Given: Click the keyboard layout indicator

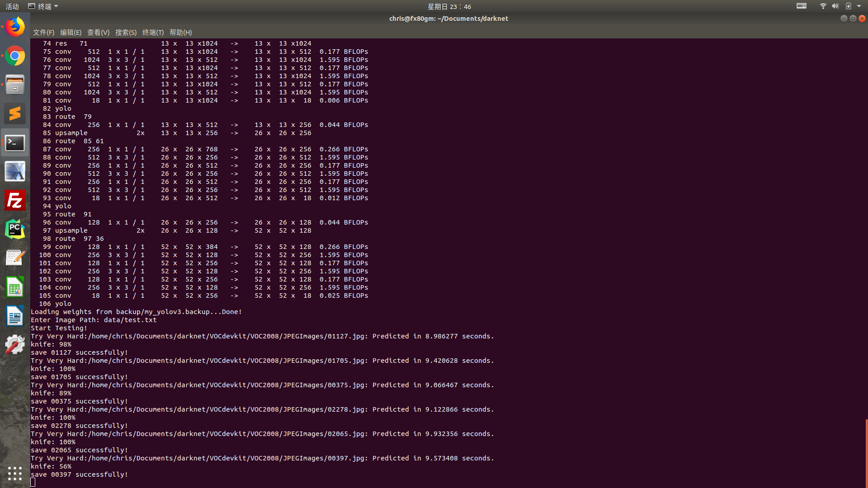Looking at the screenshot, I should click(x=801, y=6).
